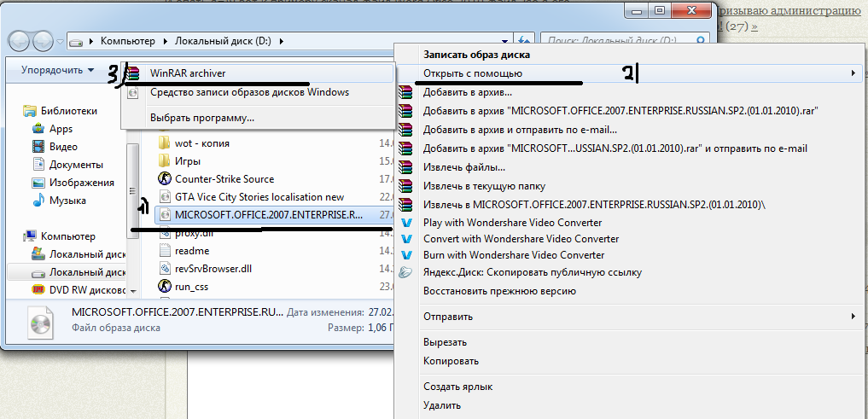Open recent pages dropdown arrow
The height and width of the screenshot is (419, 868).
(x=61, y=42)
